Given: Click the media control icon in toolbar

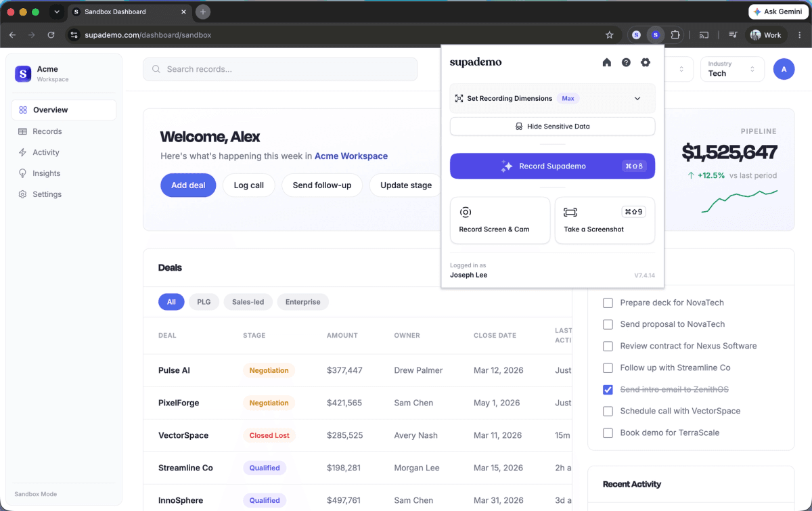Looking at the screenshot, I should point(732,35).
